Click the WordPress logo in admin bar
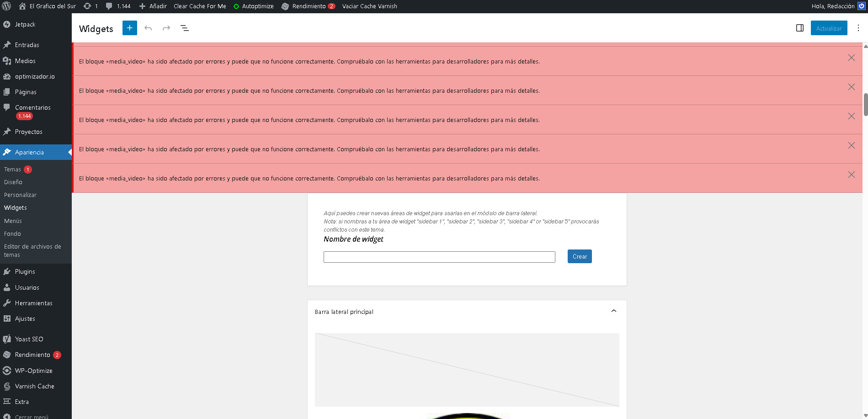The width and height of the screenshot is (868, 419). [x=6, y=6]
